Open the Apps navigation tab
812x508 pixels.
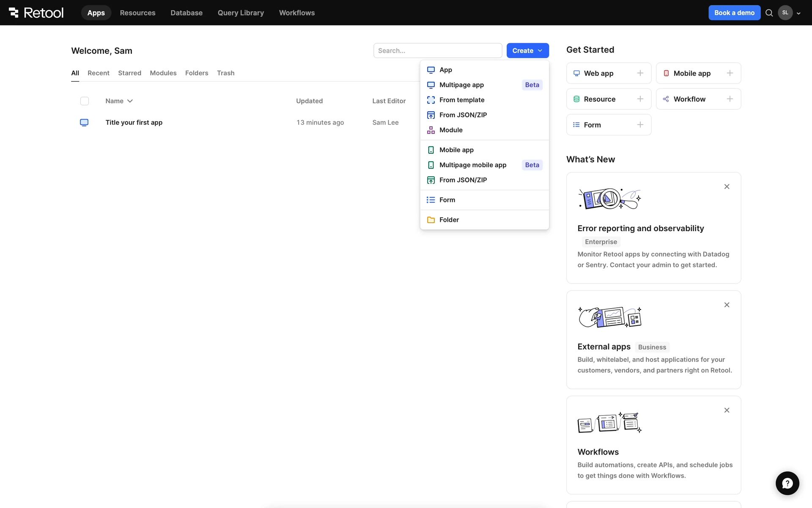click(x=96, y=13)
